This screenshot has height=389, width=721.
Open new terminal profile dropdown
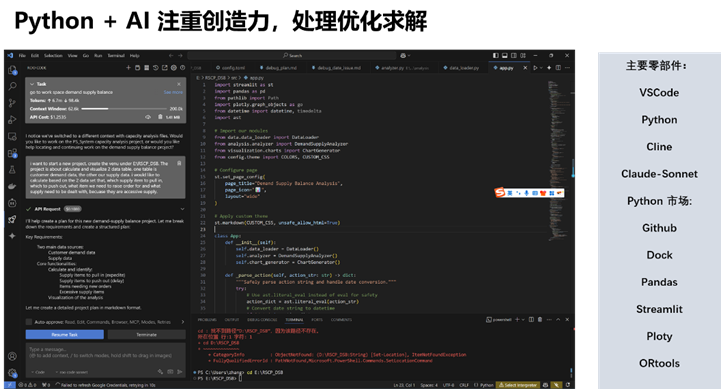coord(523,319)
